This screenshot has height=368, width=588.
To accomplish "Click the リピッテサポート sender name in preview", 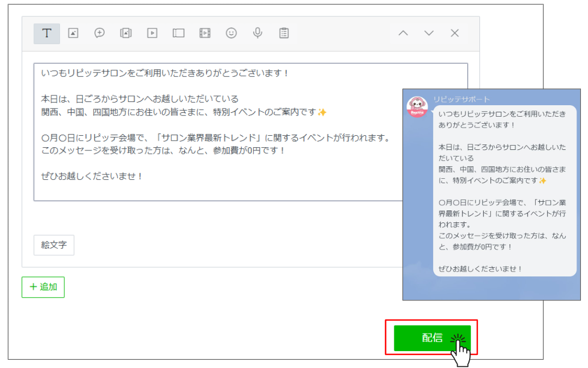I will point(461,99).
